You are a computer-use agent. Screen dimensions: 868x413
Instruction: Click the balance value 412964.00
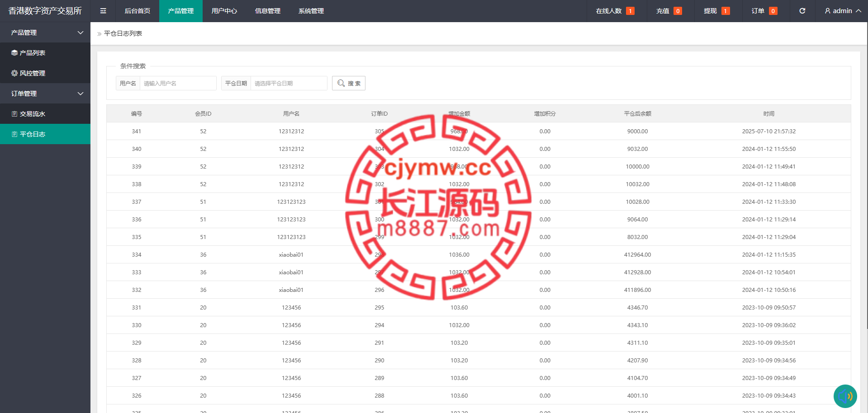point(637,255)
